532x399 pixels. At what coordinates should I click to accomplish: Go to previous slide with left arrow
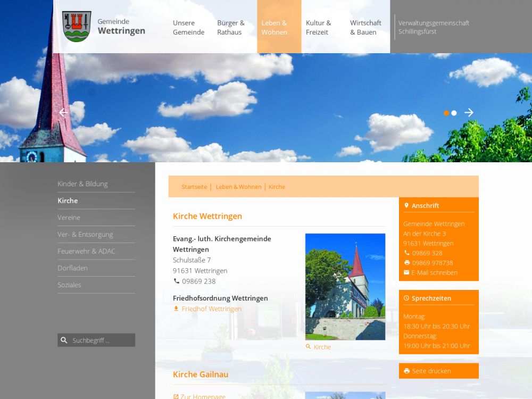point(63,112)
